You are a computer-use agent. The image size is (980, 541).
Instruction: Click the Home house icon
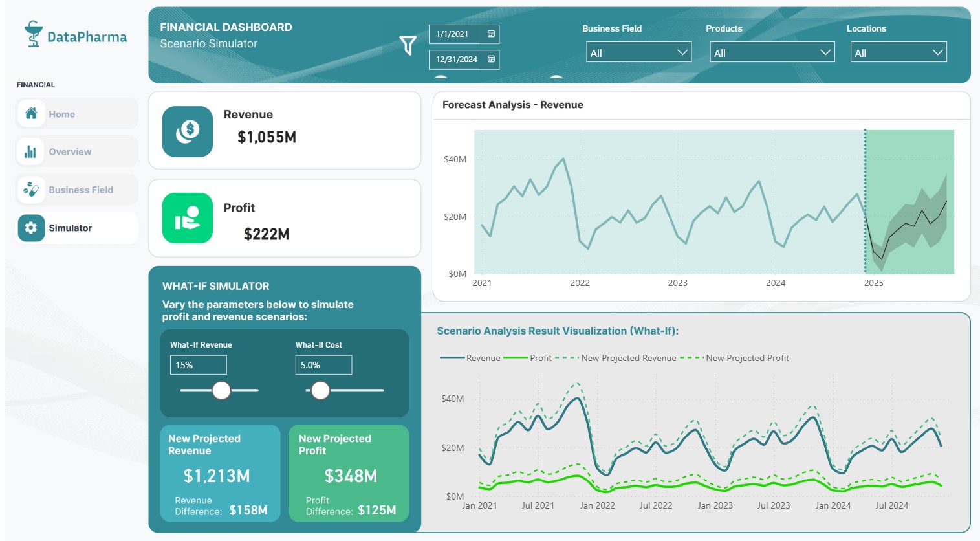click(x=30, y=114)
